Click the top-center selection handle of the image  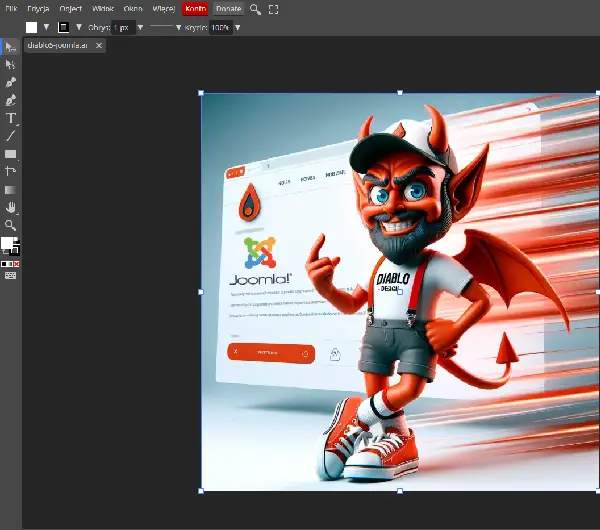pos(400,93)
